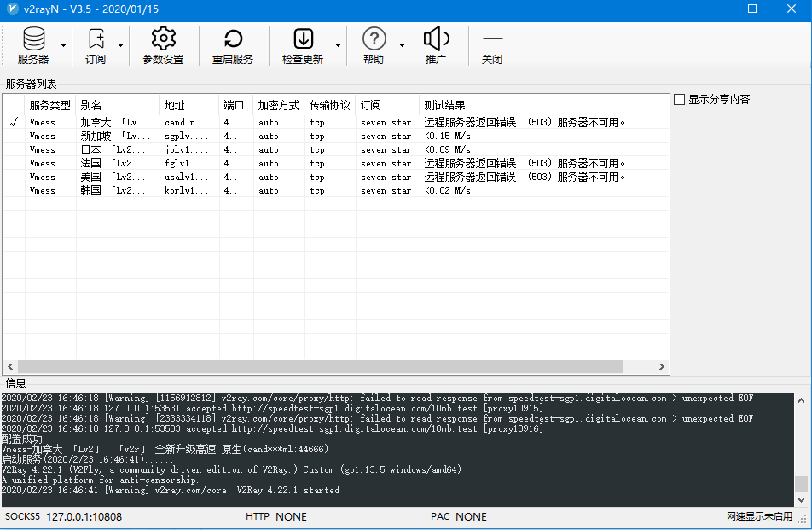The width and height of the screenshot is (812, 530).
Task: Select the 日本 server row
Action: coord(336,149)
